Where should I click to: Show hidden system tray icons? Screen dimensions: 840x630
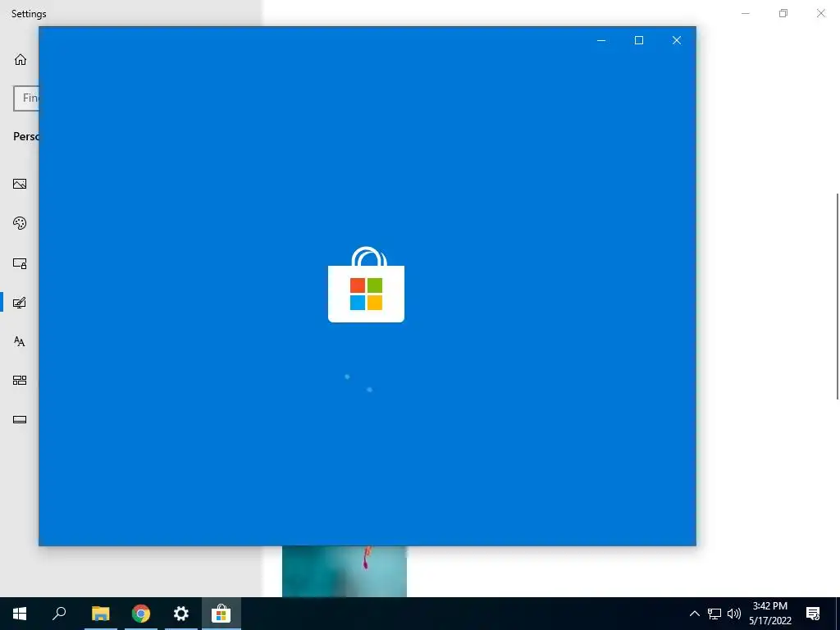click(x=694, y=614)
